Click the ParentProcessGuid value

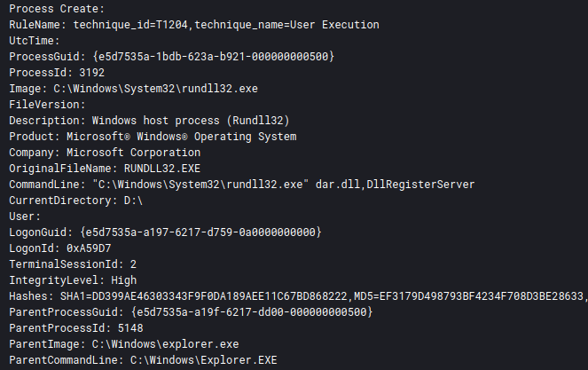click(252, 312)
